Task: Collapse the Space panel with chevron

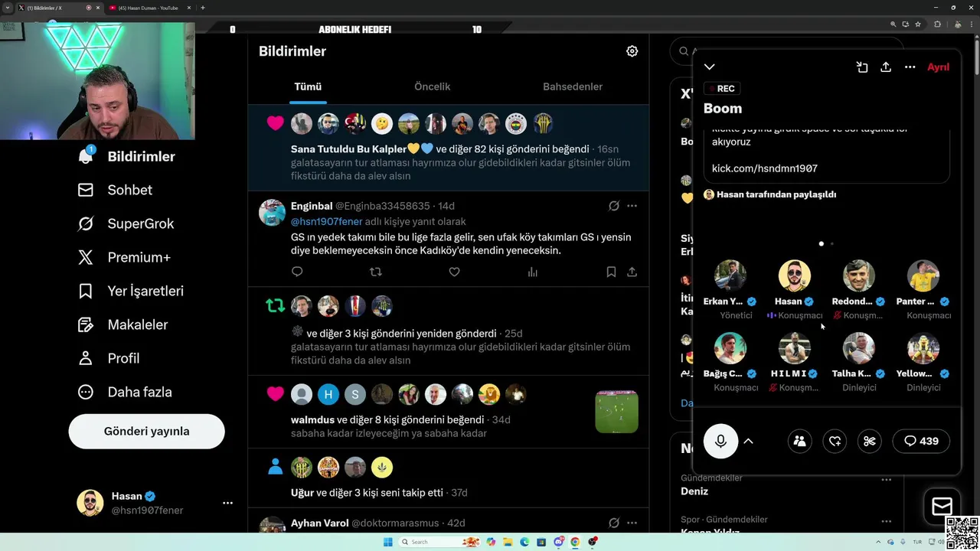Action: (710, 67)
